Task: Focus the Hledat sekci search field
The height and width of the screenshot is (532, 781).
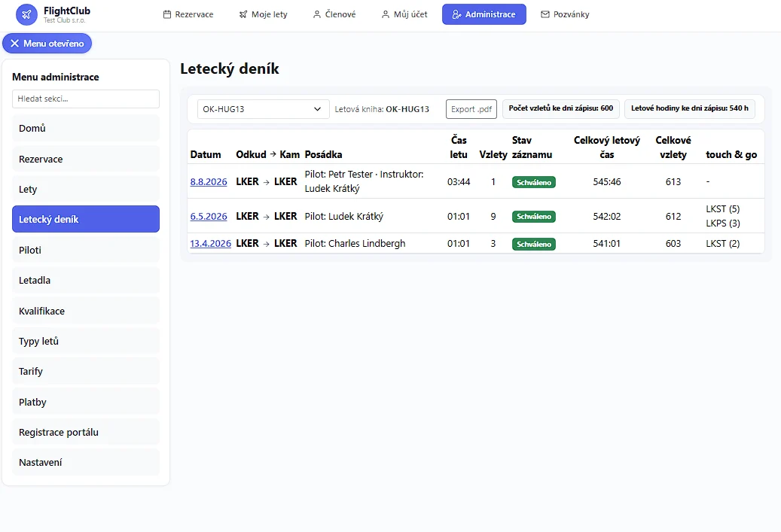Action: (x=86, y=99)
